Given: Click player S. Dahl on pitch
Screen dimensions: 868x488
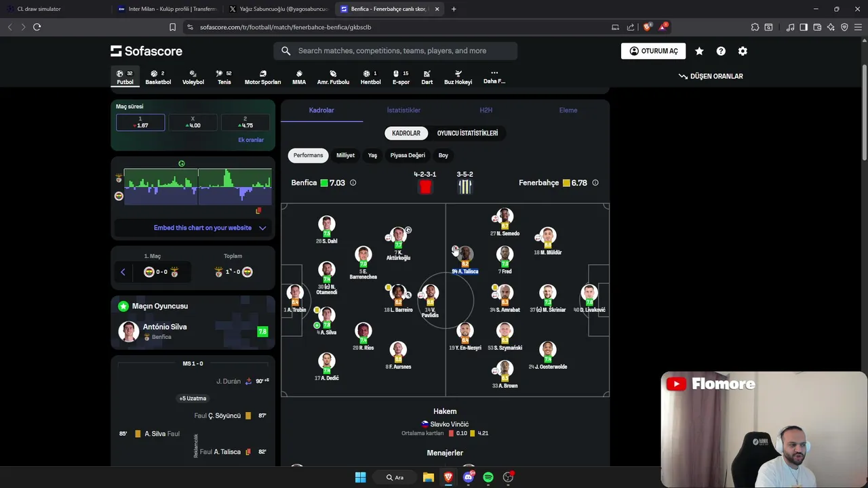Looking at the screenshot, I should 327,230.
